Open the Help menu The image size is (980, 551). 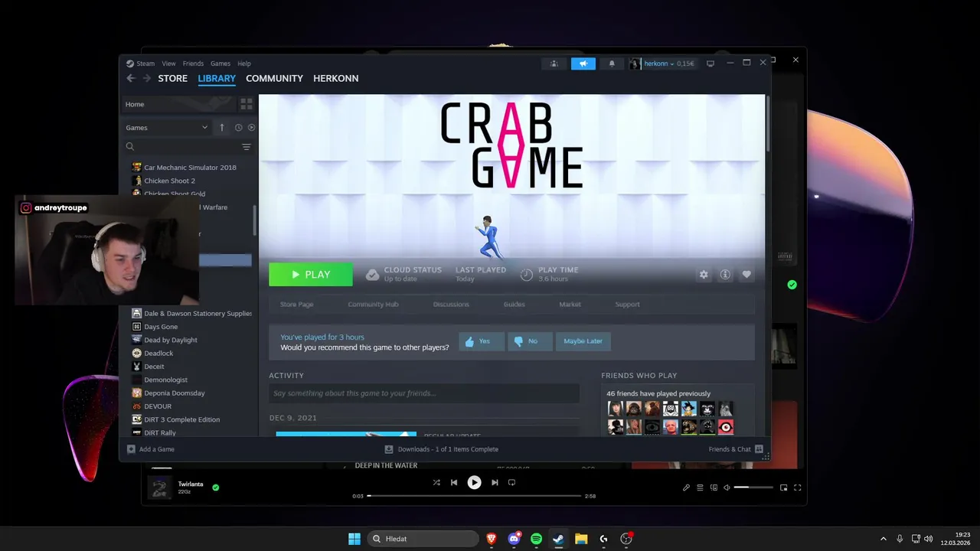[244, 64]
